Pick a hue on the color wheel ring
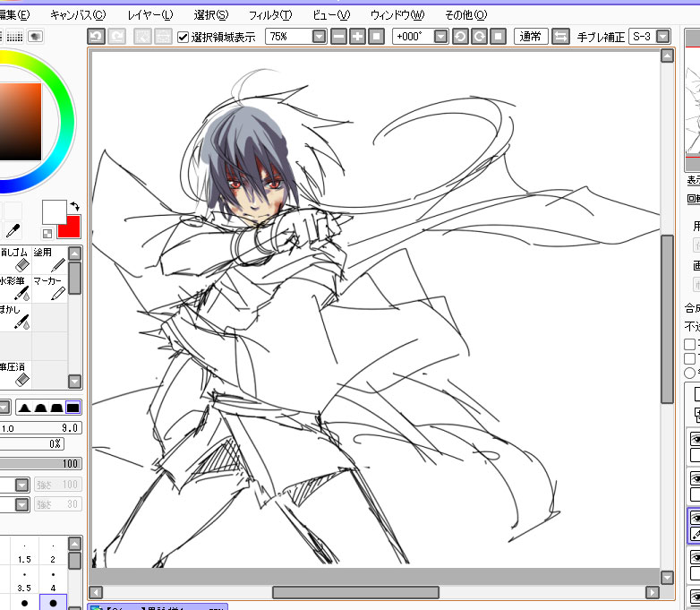The image size is (700, 610). click(x=65, y=121)
